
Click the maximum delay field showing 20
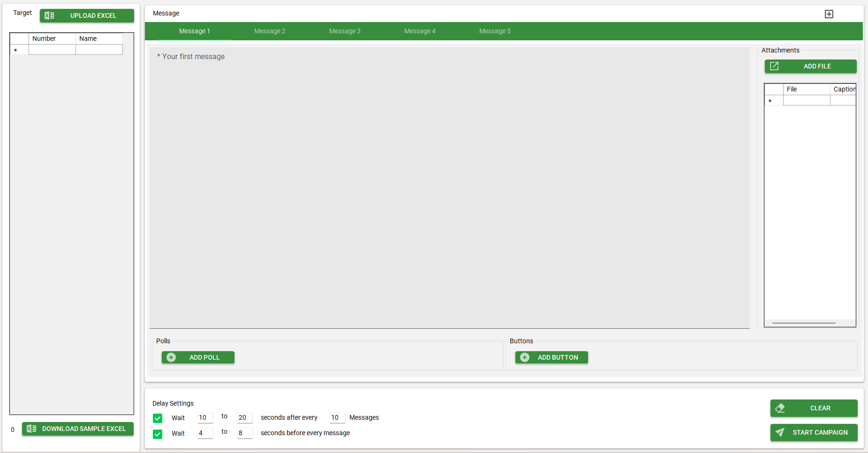(245, 417)
